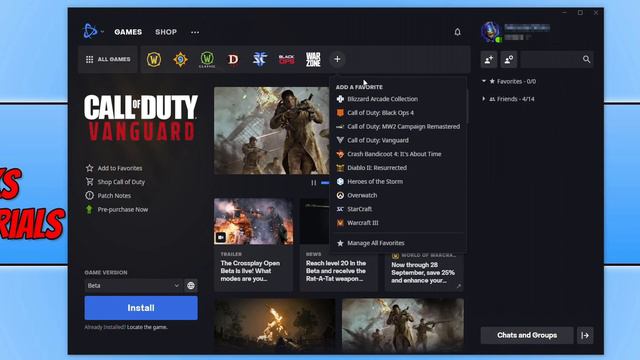Open the Game Version Beta dropdown
Image resolution: width=640 pixels, height=360 pixels.
click(x=133, y=286)
